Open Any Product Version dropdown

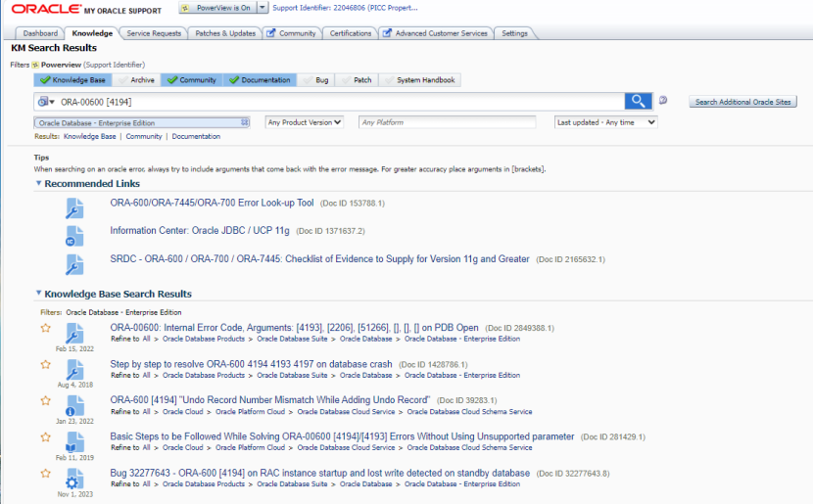click(305, 122)
